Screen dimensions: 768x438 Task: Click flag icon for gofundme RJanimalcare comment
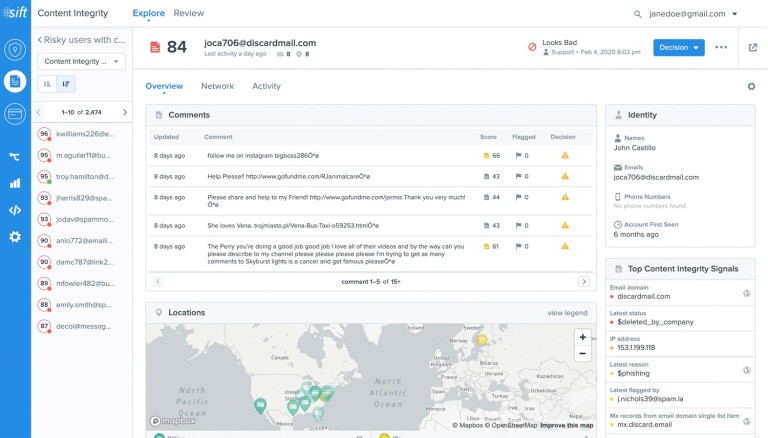(518, 176)
